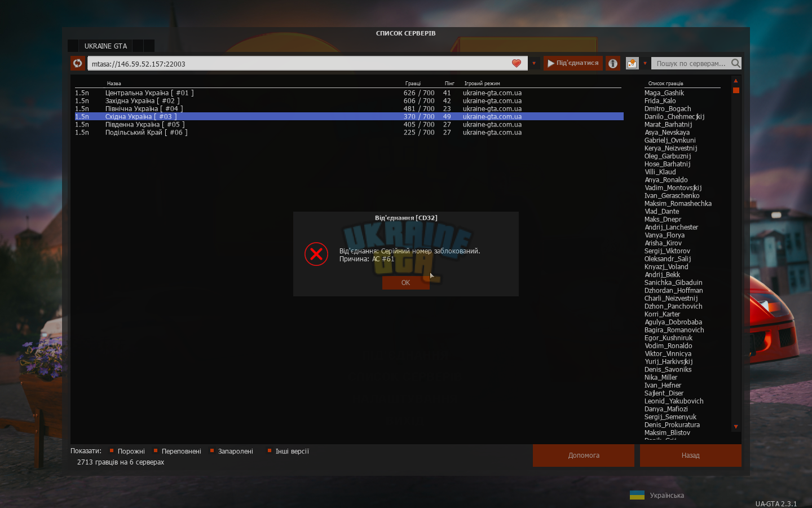Toggle the Порожні filter checkbox
The width and height of the screenshot is (812, 508).
(112, 450)
